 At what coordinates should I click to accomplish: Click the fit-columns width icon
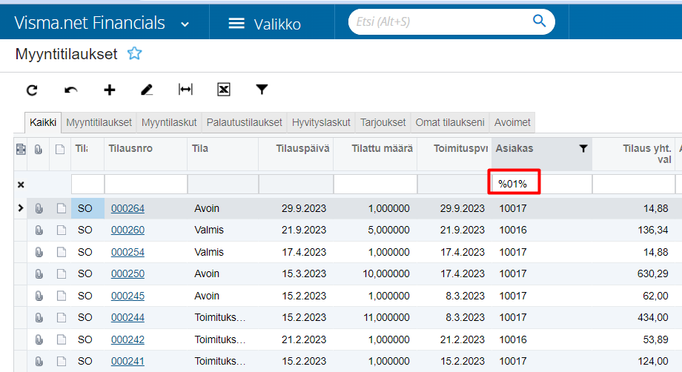pos(185,90)
